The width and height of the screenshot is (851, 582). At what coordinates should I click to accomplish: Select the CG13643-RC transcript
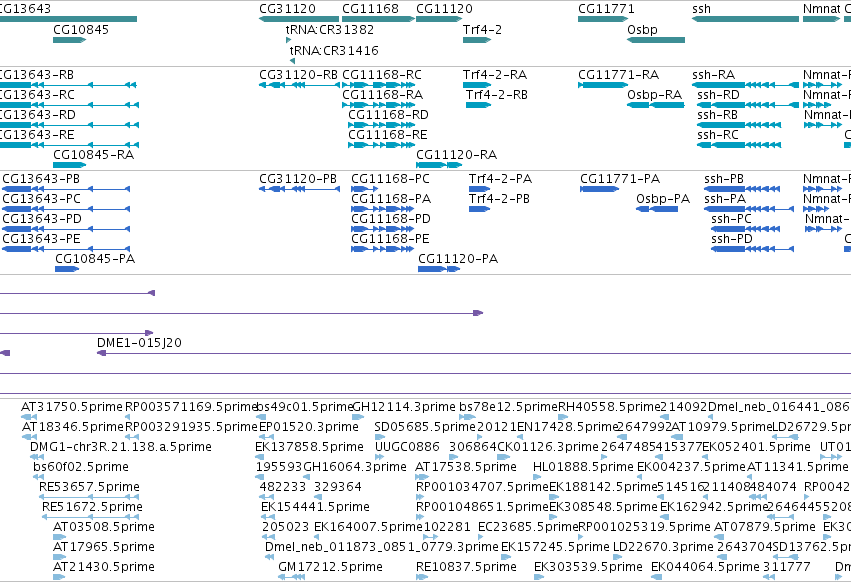click(69, 105)
